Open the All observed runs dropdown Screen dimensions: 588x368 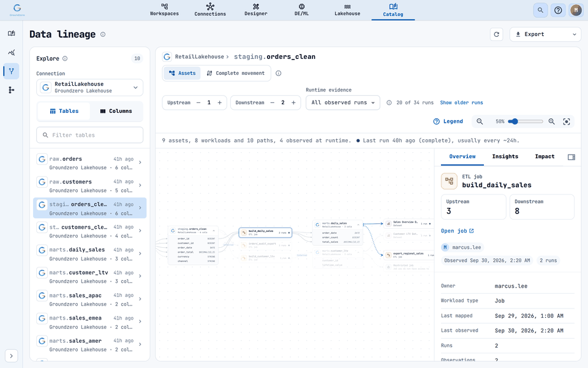pos(343,102)
